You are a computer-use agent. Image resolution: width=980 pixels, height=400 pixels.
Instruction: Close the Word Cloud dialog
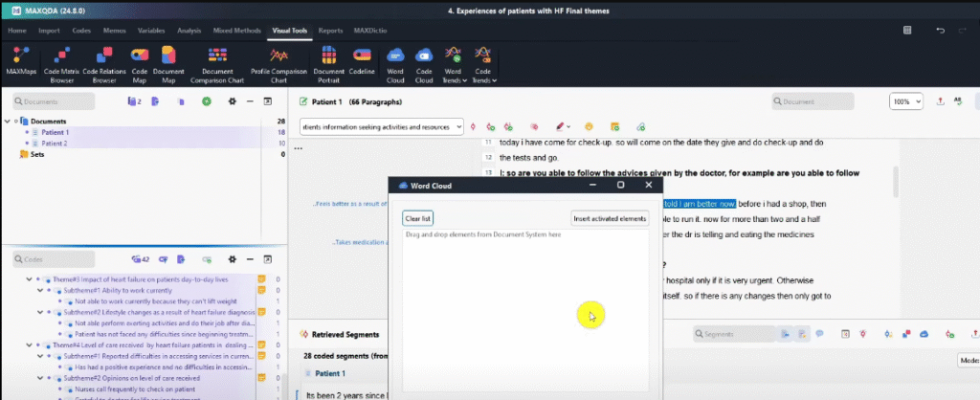point(649,185)
